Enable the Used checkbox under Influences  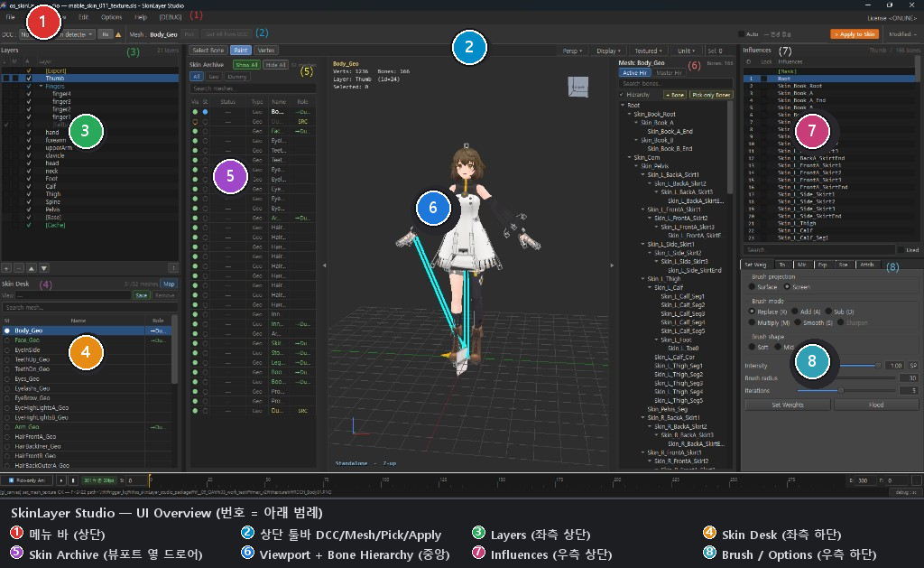point(900,250)
